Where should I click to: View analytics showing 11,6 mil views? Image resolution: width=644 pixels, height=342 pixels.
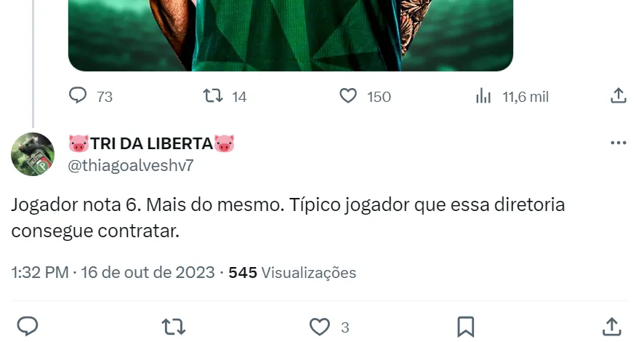pos(512,97)
